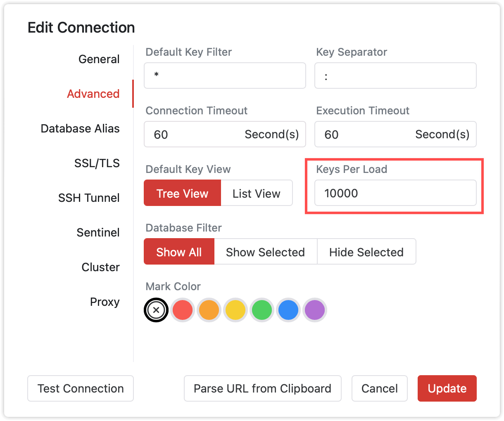504x421 pixels.
Task: Select the red mark color
Action: click(183, 310)
